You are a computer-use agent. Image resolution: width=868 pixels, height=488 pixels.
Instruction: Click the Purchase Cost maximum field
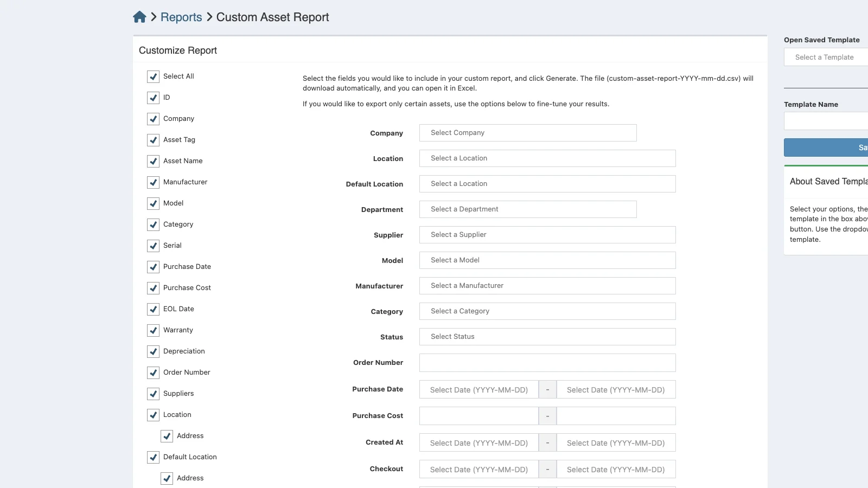coord(616,416)
